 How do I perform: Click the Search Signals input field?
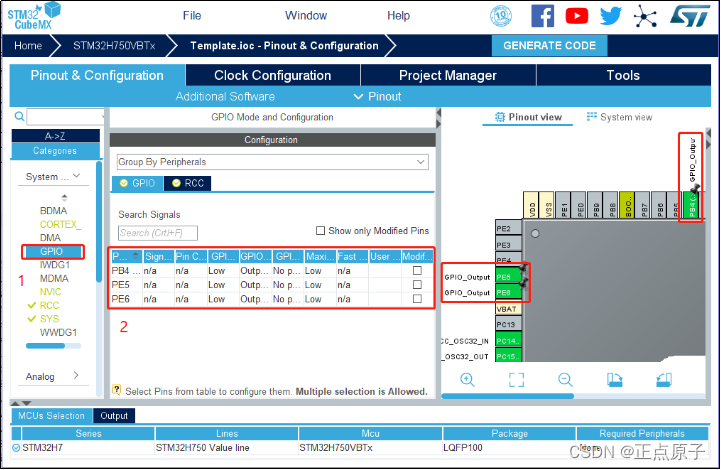tap(158, 233)
